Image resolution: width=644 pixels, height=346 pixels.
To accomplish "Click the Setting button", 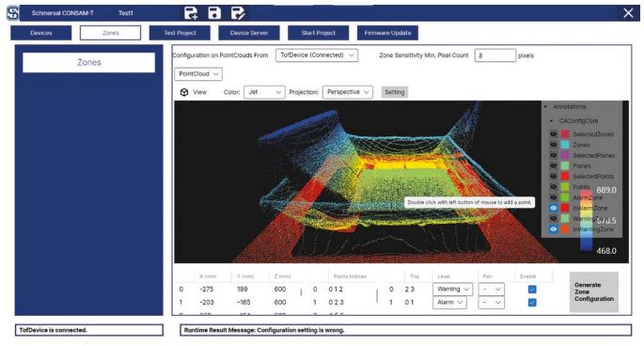I will 395,92.
